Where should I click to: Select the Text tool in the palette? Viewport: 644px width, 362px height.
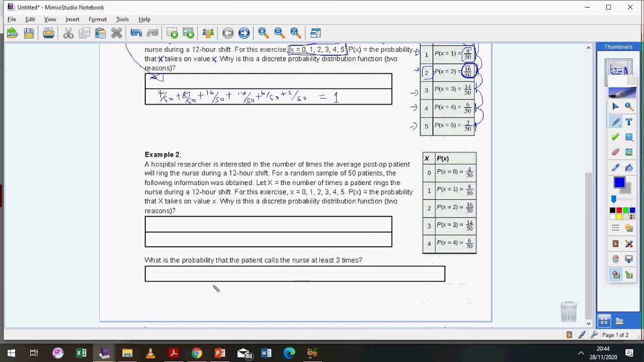629,122
